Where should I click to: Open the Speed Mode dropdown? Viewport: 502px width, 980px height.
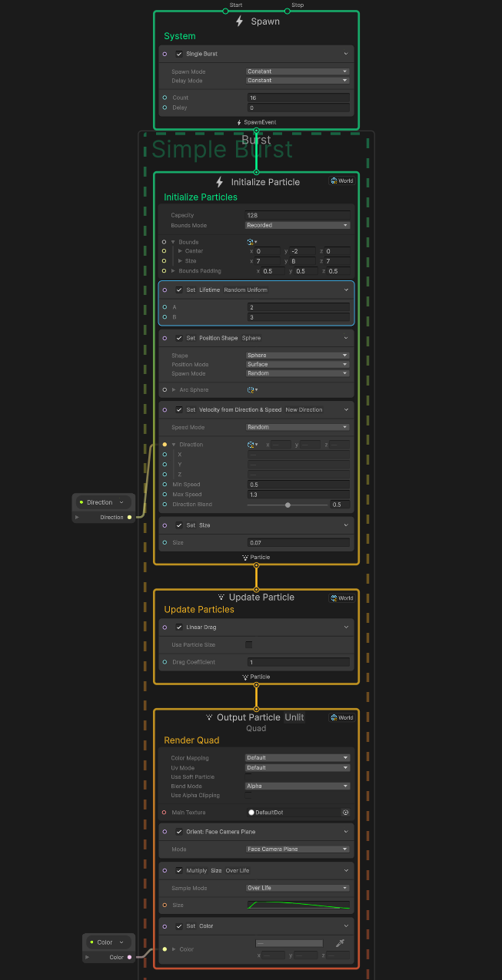(298, 427)
